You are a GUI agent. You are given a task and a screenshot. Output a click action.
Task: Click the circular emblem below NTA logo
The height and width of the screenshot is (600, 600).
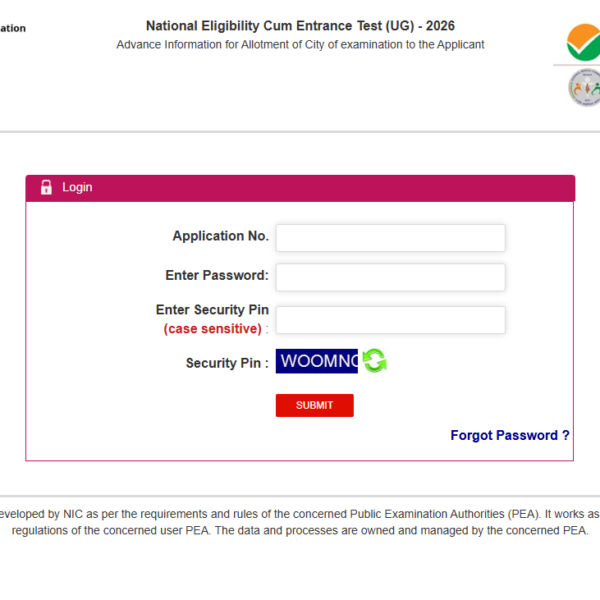583,89
